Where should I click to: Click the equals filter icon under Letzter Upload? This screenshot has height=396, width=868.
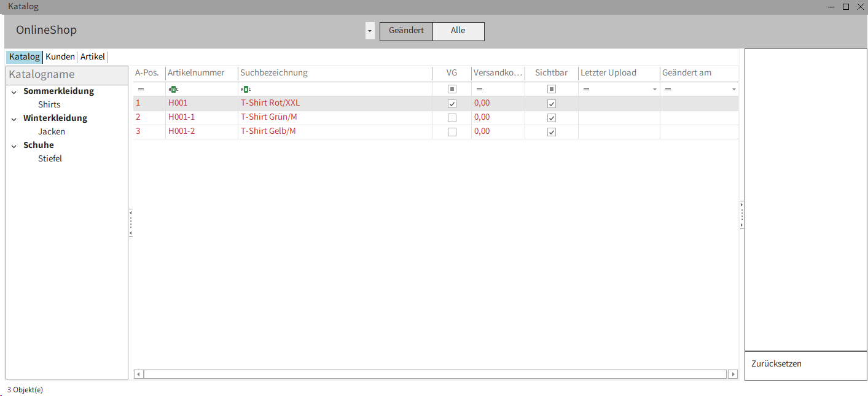[x=586, y=90]
